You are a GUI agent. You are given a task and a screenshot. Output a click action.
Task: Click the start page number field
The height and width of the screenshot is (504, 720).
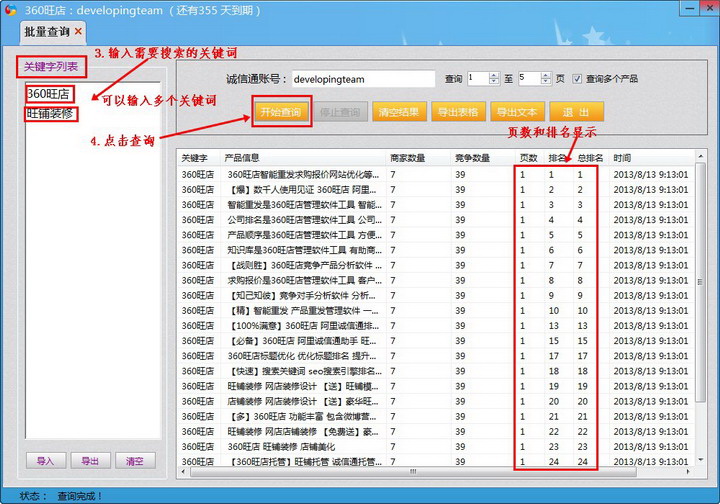pos(478,78)
